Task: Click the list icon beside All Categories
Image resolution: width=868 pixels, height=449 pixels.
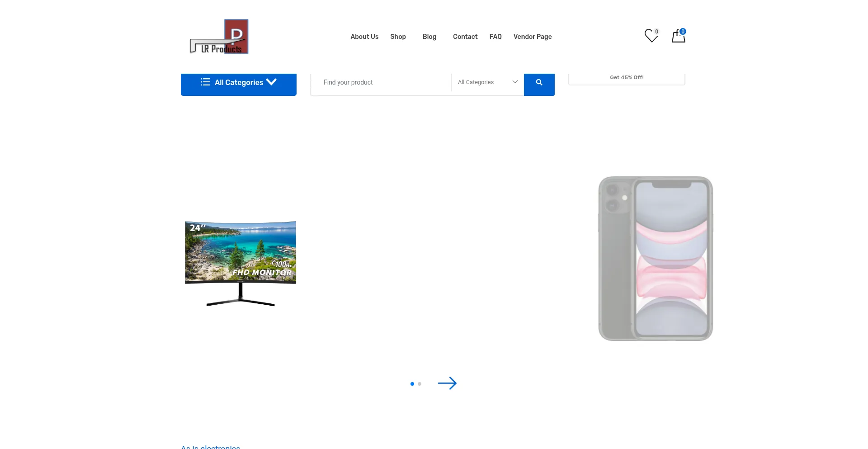Action: pyautogui.click(x=205, y=82)
